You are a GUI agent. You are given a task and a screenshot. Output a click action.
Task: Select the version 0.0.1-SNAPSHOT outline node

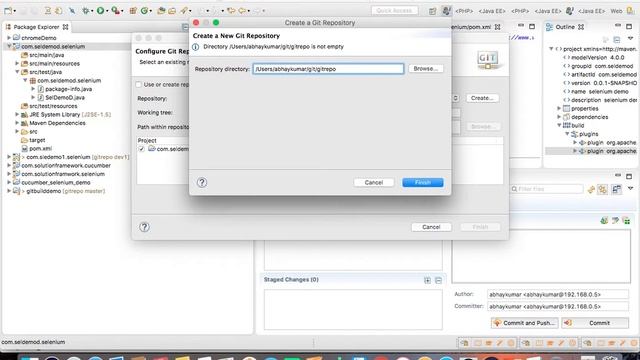(604, 83)
